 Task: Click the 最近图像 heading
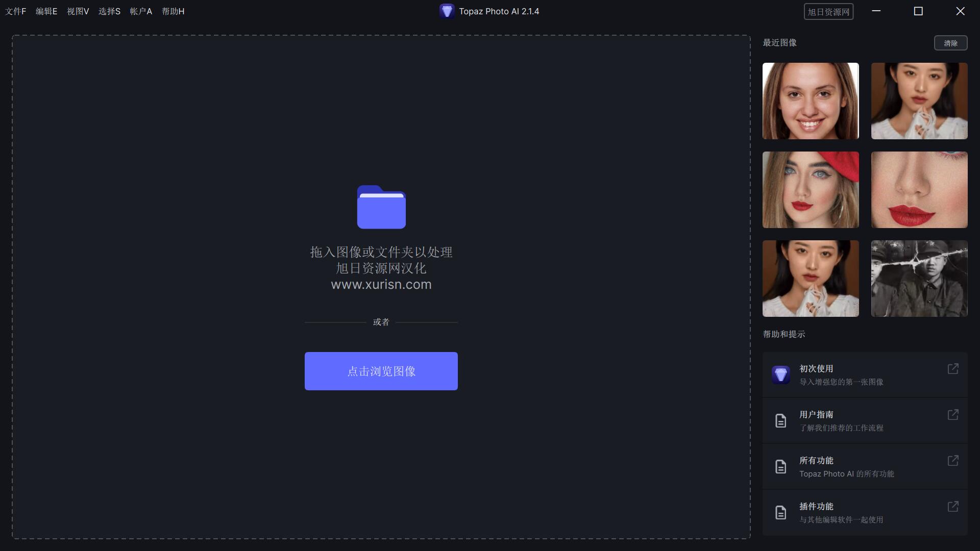point(780,43)
